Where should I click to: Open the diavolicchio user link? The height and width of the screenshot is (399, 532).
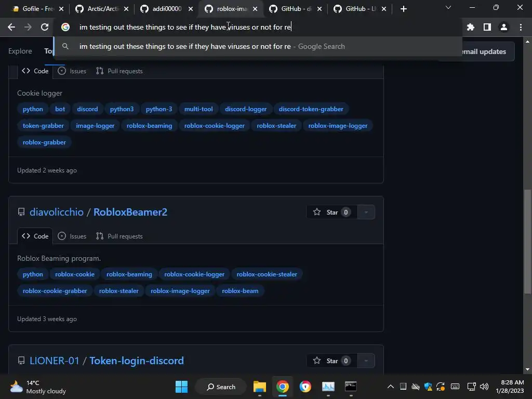click(x=56, y=212)
